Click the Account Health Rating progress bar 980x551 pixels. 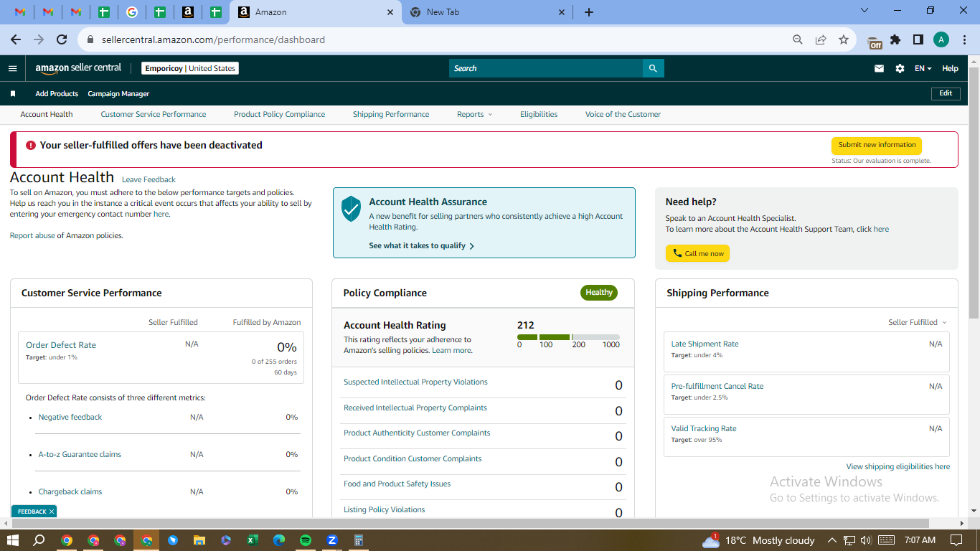click(x=568, y=337)
